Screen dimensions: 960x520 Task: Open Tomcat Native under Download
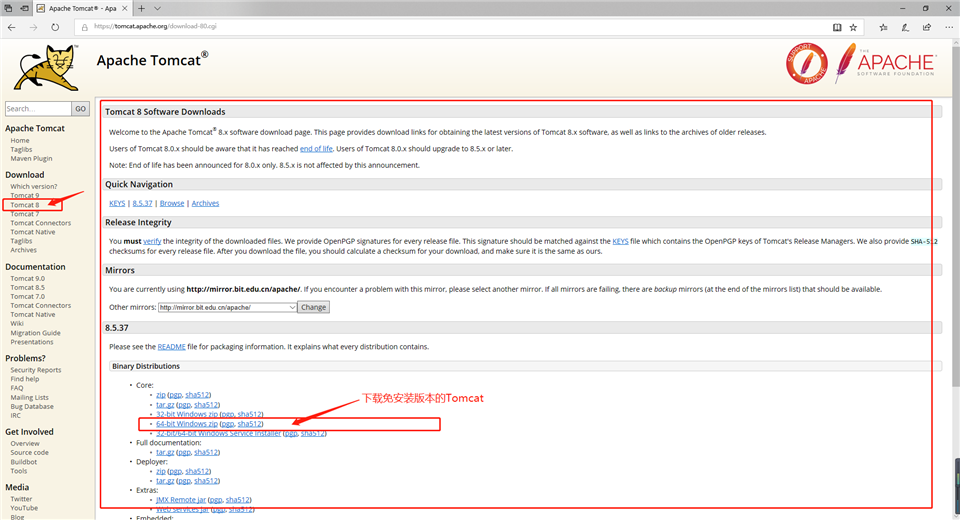click(32, 232)
